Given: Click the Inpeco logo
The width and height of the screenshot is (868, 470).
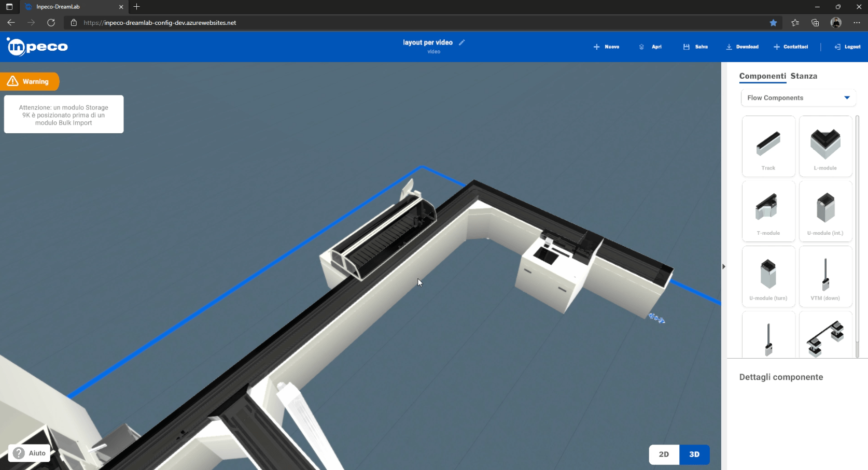Looking at the screenshot, I should click(37, 47).
